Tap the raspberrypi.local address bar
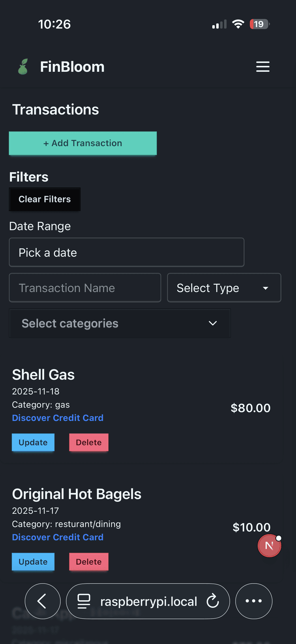296x644 pixels. [148, 601]
